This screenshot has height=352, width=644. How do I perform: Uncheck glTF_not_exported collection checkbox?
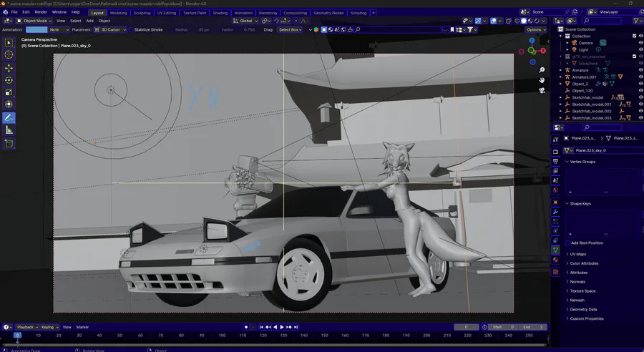click(x=634, y=57)
